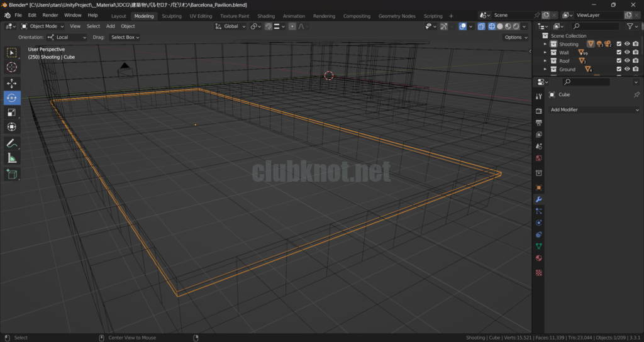Expand the Shooting collection in outliner
644x342 pixels.
click(545, 45)
